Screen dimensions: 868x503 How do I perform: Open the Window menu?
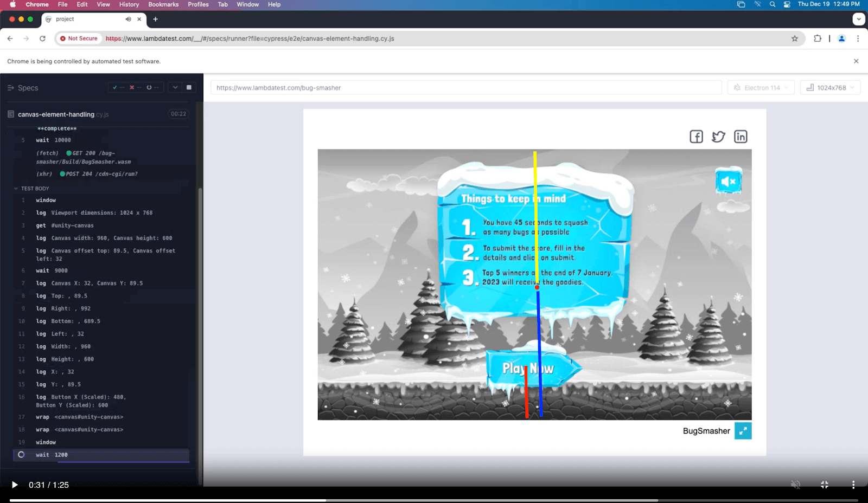tap(247, 4)
